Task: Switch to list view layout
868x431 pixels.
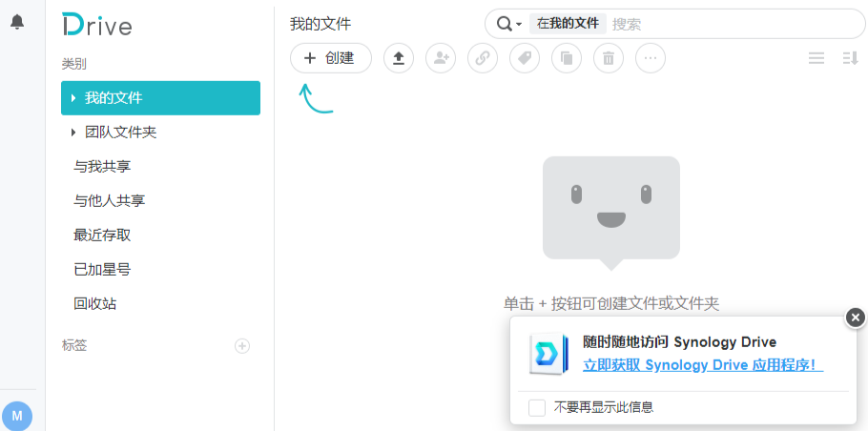Action: [816, 58]
